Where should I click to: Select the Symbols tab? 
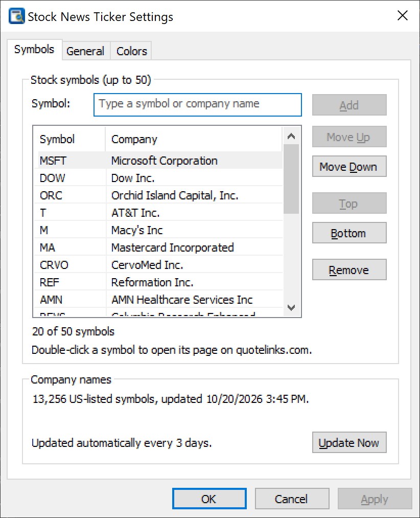click(x=34, y=50)
